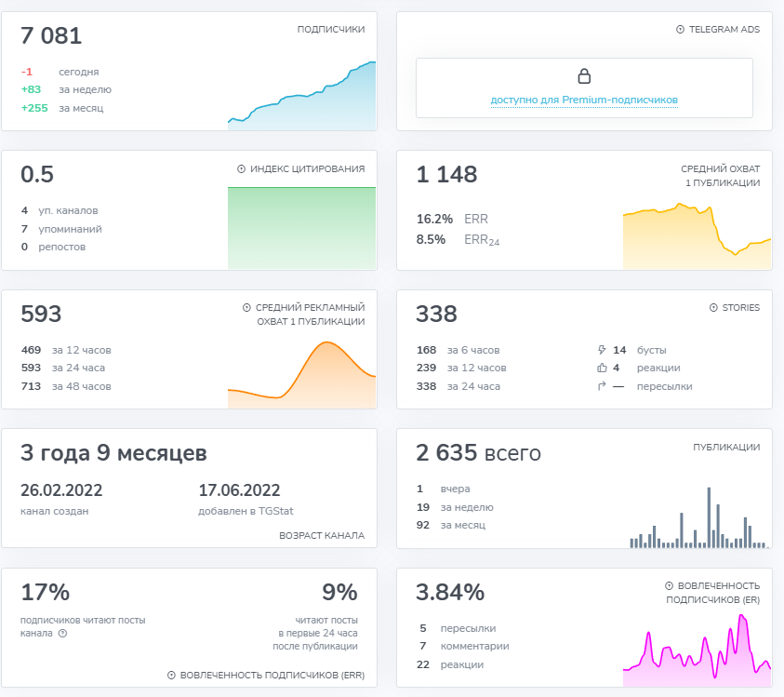Viewport: 784px width, 697px height.
Task: Open the ПУБЛИКАЦИИ heading link
Action: coord(725,448)
